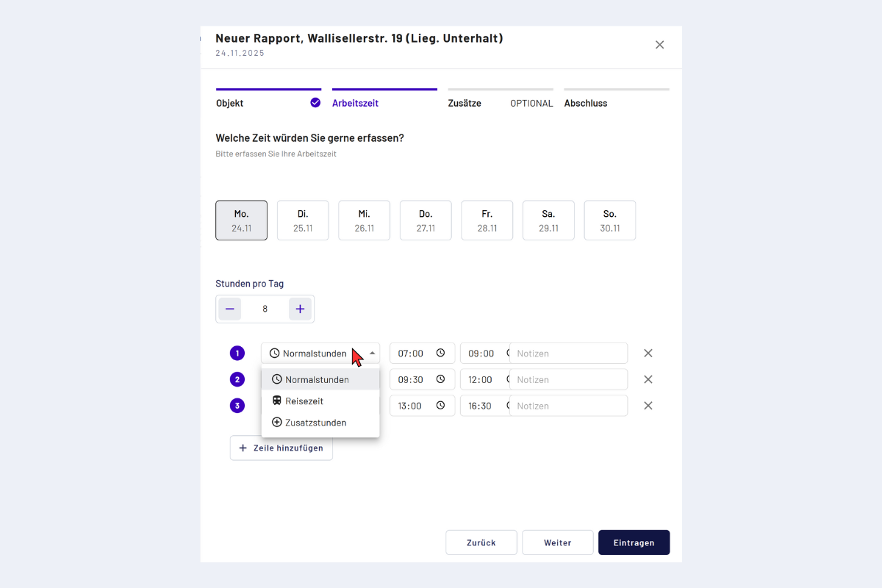Delete the second time row
Screen dimensions: 882x588
pyautogui.click(x=648, y=379)
